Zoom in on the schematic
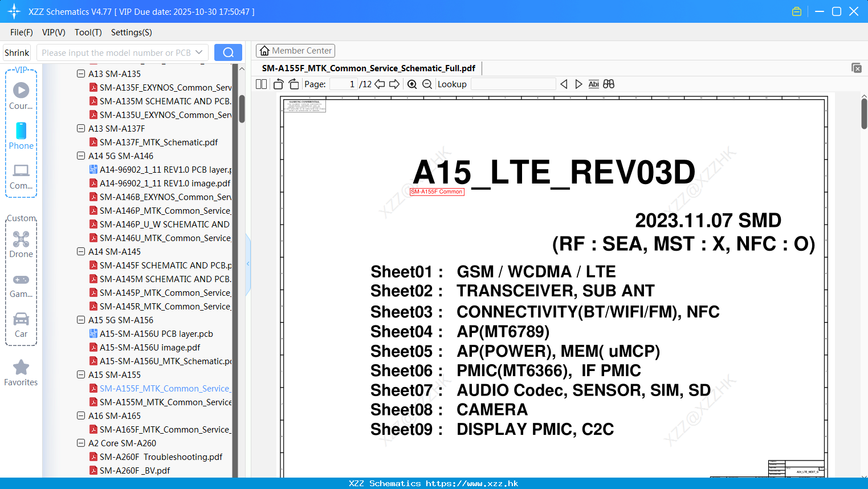This screenshot has width=868, height=489. tap(412, 84)
